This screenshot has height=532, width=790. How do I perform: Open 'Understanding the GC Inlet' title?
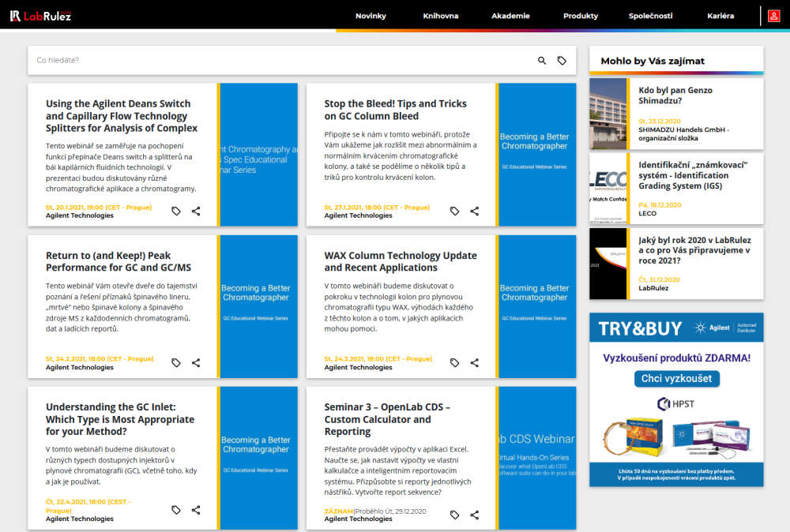coord(120,419)
